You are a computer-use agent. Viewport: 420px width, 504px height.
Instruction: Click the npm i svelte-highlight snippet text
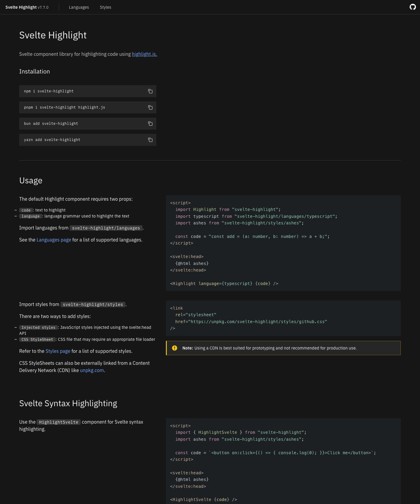click(x=49, y=91)
